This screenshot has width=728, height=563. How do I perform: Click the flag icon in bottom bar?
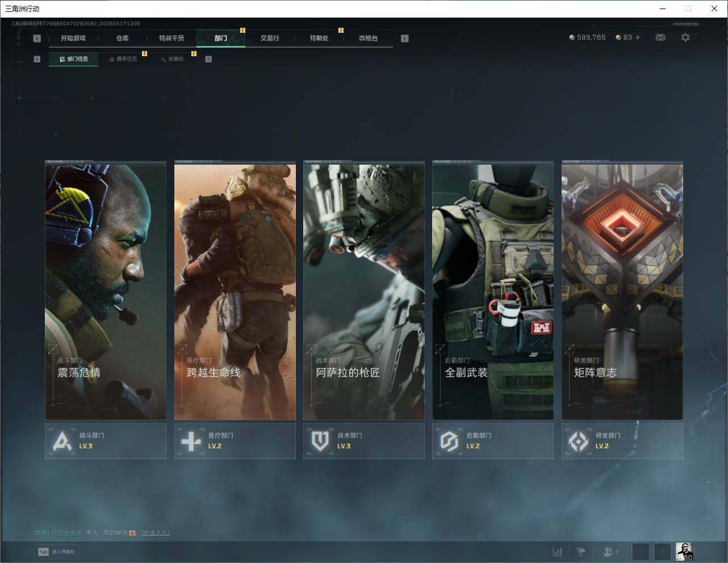(x=581, y=552)
